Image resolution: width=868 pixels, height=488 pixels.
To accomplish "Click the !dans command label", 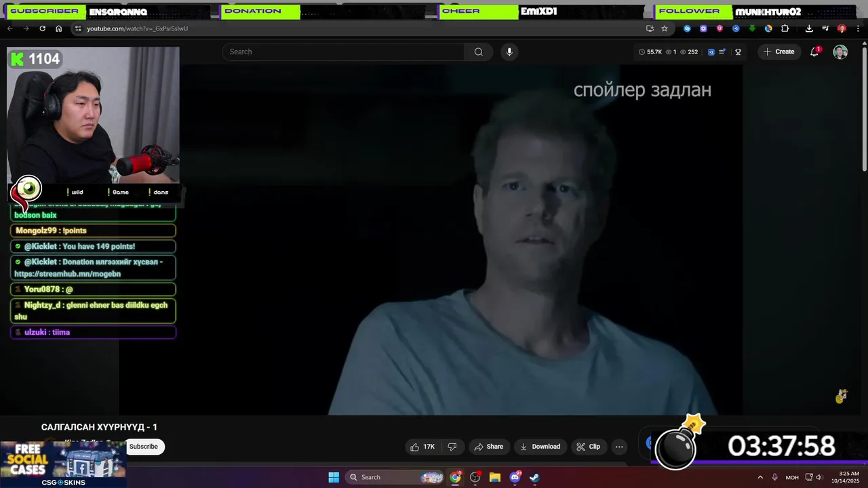I will [x=159, y=192].
